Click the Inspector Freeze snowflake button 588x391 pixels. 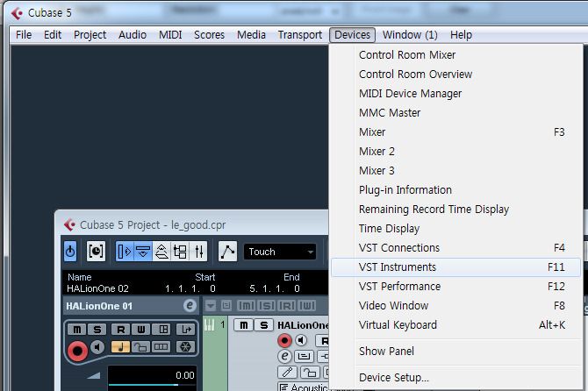pos(185,347)
